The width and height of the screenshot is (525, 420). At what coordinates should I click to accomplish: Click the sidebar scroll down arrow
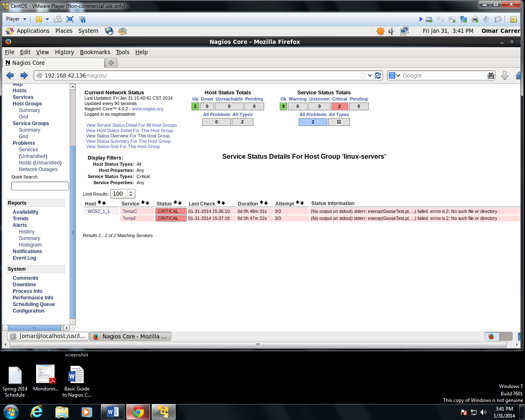73,322
